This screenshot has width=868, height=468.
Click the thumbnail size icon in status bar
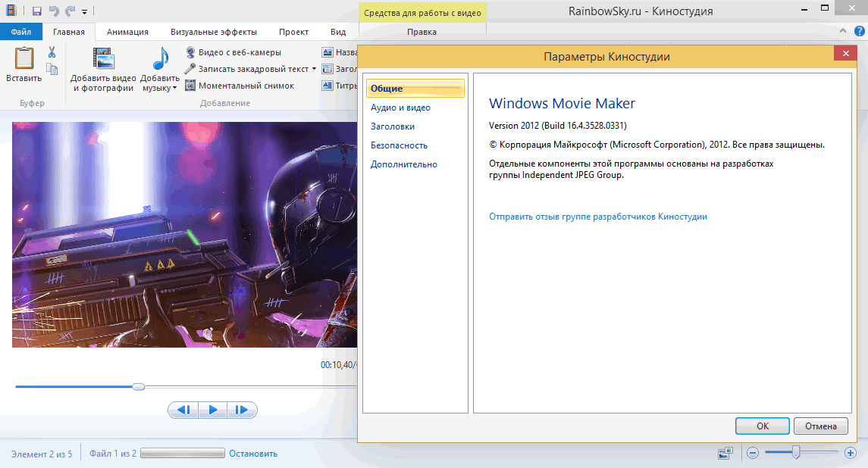(725, 453)
